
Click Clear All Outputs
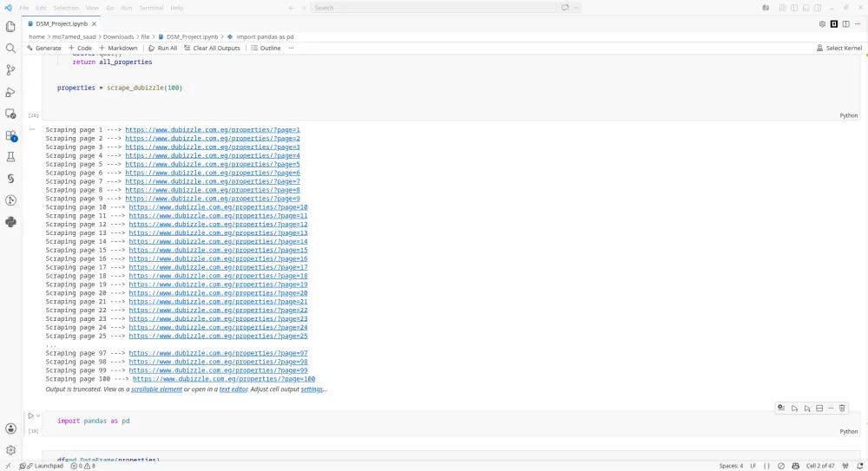pyautogui.click(x=212, y=49)
